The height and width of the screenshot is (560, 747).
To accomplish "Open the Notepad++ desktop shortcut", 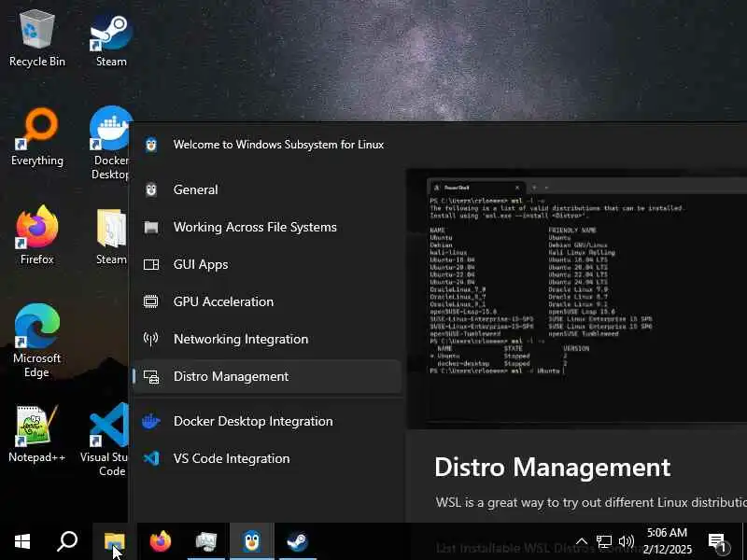I will [x=37, y=434].
